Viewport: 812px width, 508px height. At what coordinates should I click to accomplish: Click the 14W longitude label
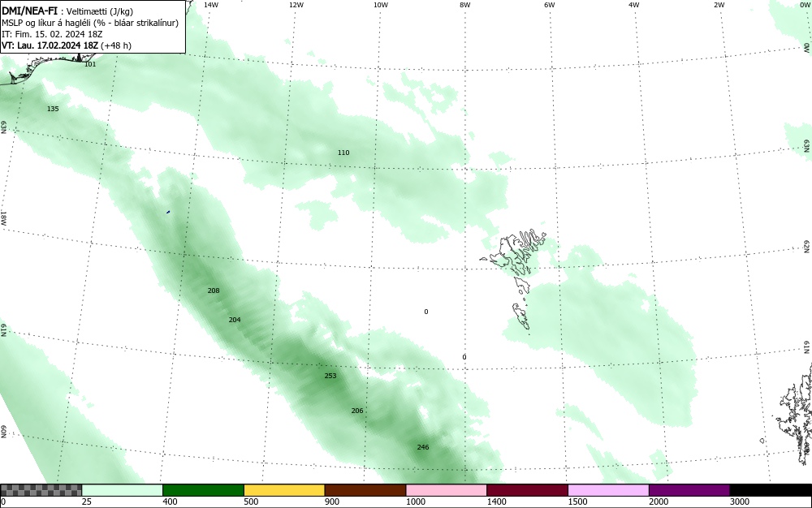[x=211, y=5]
